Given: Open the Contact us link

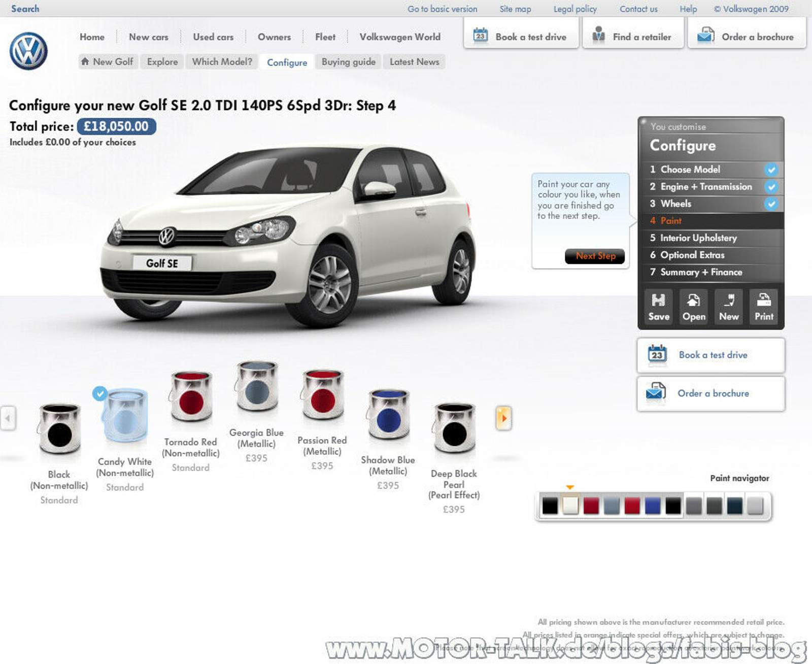Looking at the screenshot, I should click(638, 9).
